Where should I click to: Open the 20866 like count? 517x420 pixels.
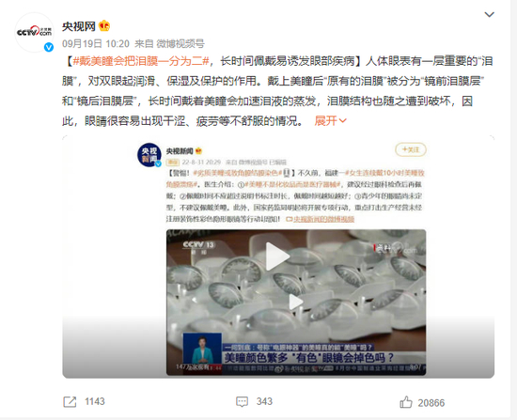[431, 403]
